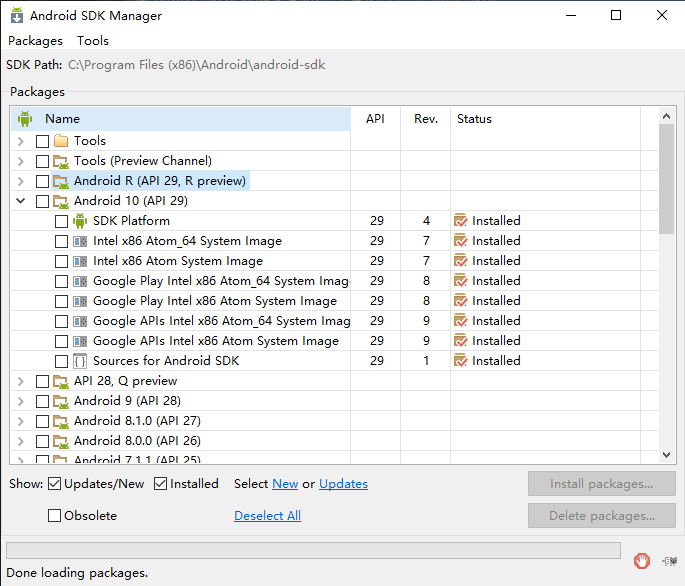Click the SDK Platform Android icon
This screenshot has width=685, height=586.
(80, 221)
